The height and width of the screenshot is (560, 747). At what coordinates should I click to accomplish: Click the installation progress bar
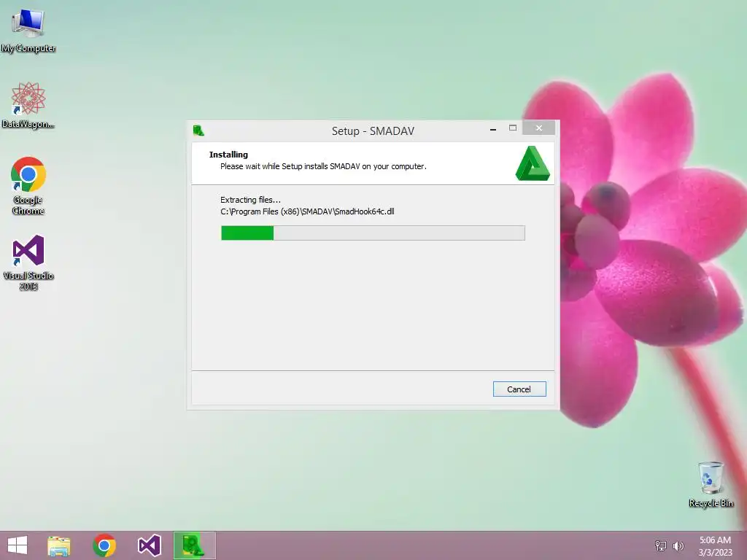click(x=373, y=233)
